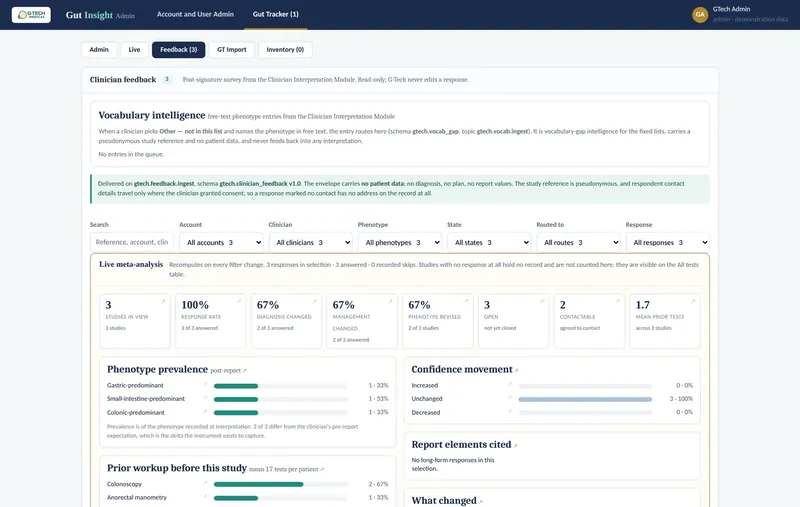Click the Gastric-predominant prevalence bar
This screenshot has width=800, height=507.
click(x=281, y=386)
